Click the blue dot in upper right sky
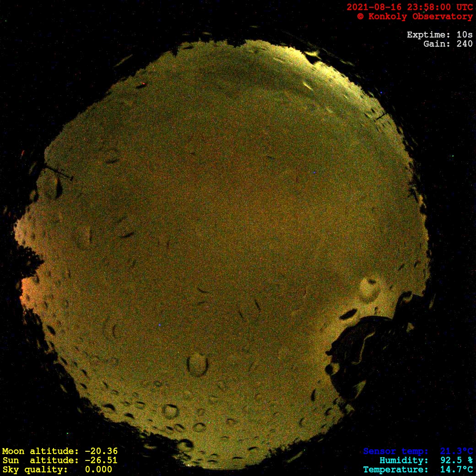The image size is (476, 476). (x=314, y=173)
